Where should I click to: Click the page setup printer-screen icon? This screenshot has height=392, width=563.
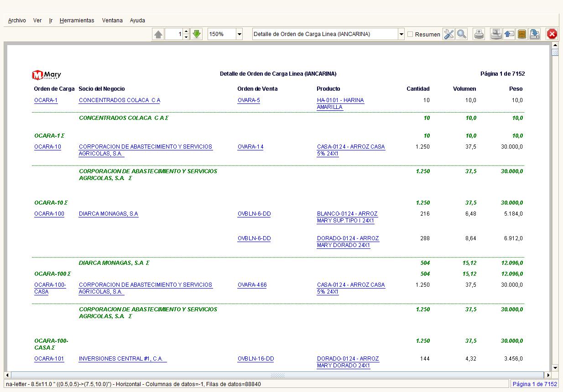coord(496,34)
